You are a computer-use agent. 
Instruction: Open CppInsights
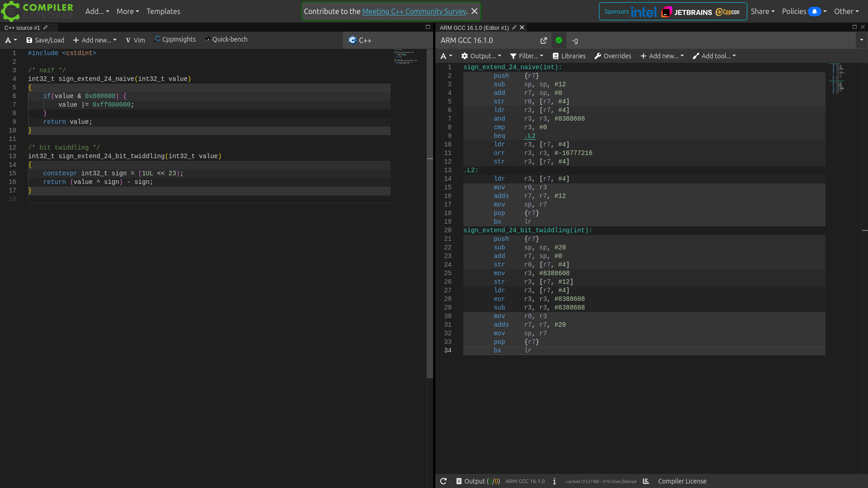[x=175, y=39]
